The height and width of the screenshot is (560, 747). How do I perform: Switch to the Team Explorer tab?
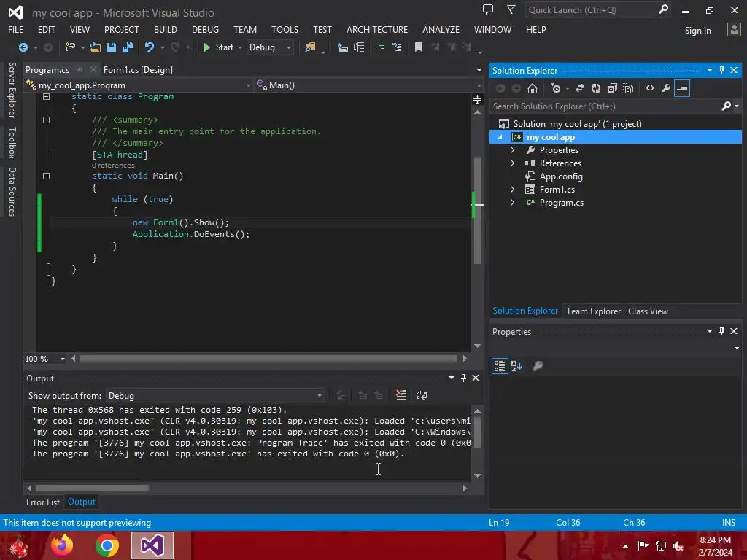coord(593,311)
